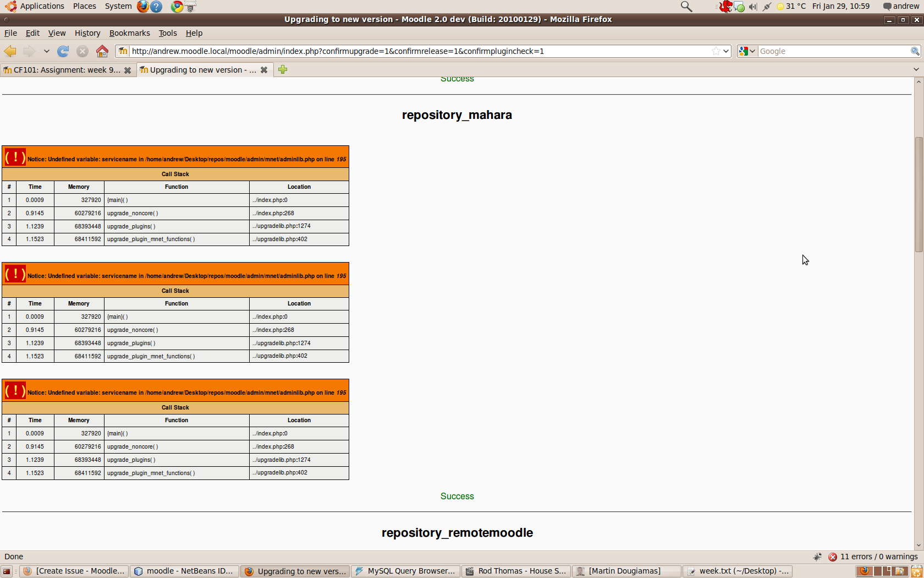This screenshot has width=924, height=578.
Task: Click the scroll up arrow of the page scrollbar
Action: pos(918,81)
